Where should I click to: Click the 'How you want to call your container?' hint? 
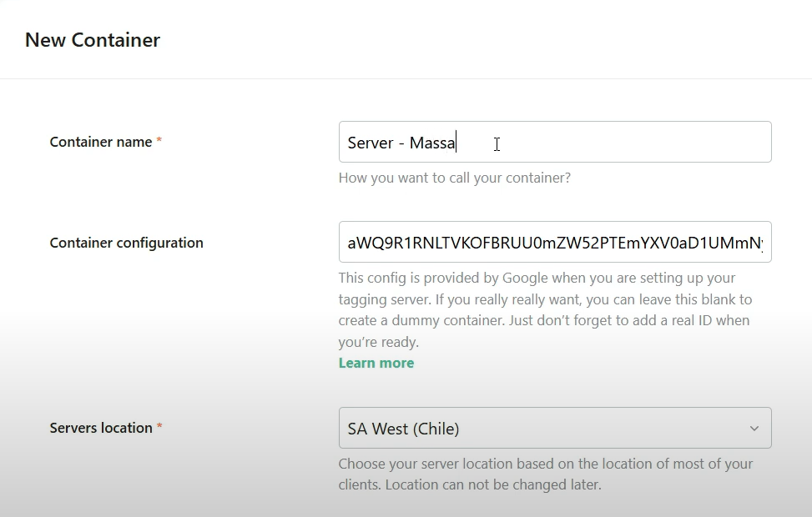pyautogui.click(x=455, y=178)
